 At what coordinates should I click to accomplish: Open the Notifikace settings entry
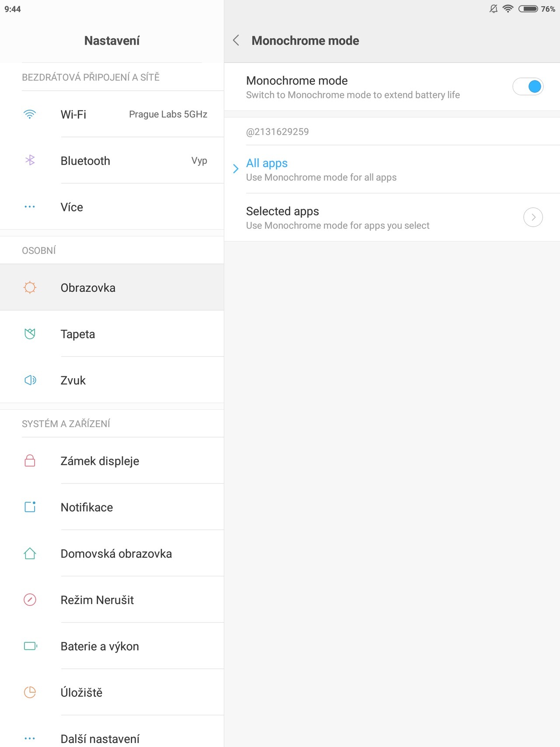click(87, 507)
